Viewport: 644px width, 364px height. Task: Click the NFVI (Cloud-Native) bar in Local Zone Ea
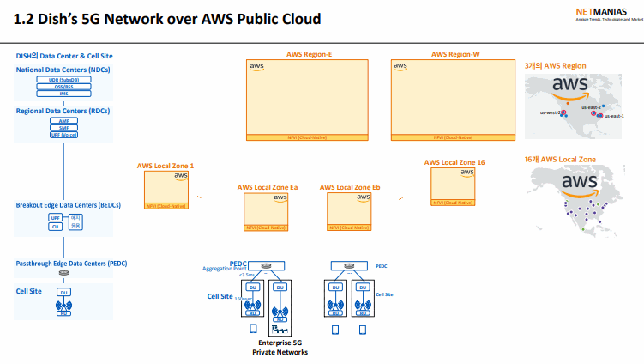tap(266, 227)
